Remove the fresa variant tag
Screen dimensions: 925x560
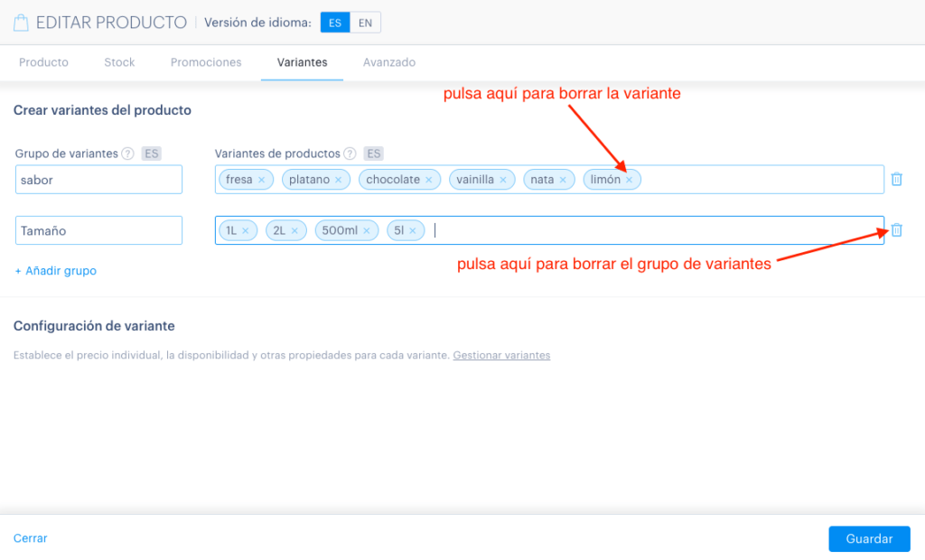[x=261, y=180]
